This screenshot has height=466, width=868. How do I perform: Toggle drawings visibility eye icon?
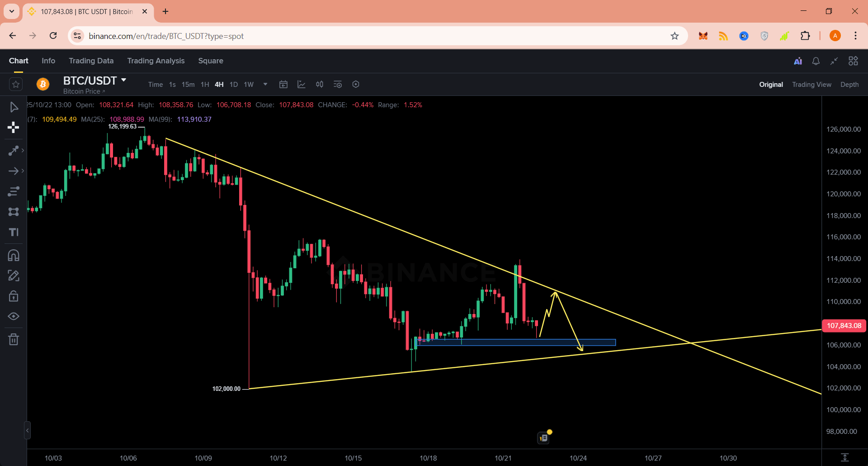(14, 316)
